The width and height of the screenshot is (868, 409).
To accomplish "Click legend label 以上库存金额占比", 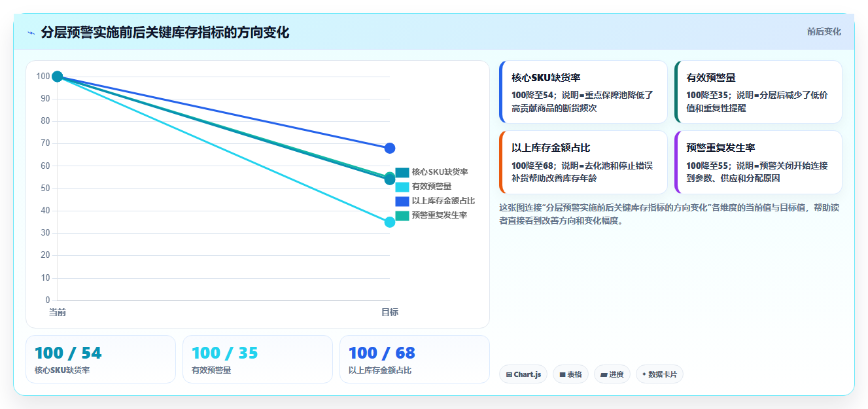I will pos(443,201).
